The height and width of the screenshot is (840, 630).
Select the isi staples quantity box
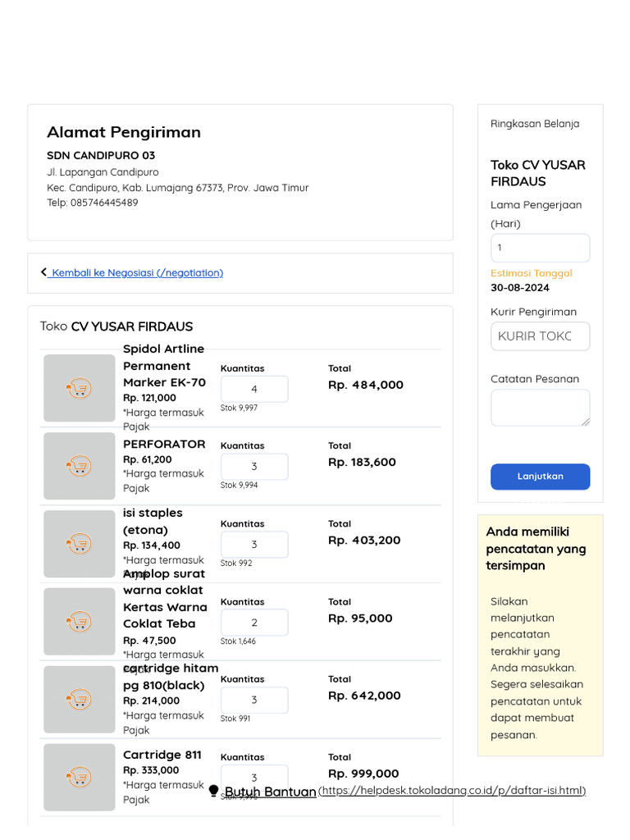pyautogui.click(x=254, y=545)
